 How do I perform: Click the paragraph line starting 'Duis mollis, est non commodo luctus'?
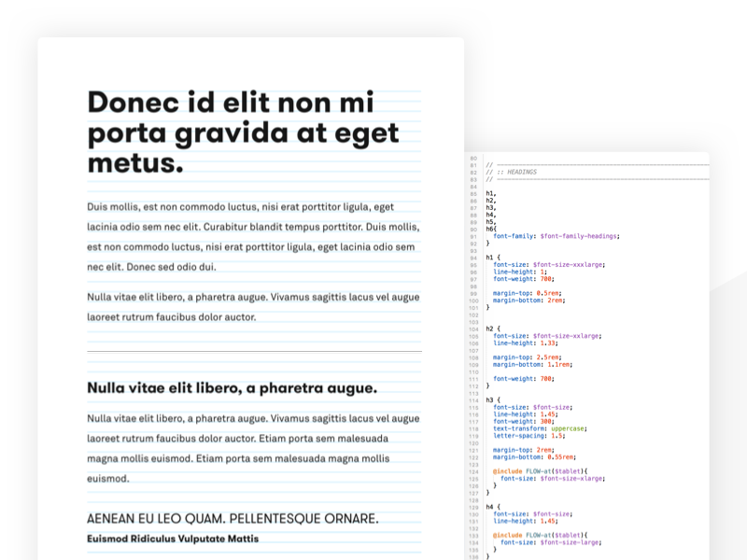point(240,207)
